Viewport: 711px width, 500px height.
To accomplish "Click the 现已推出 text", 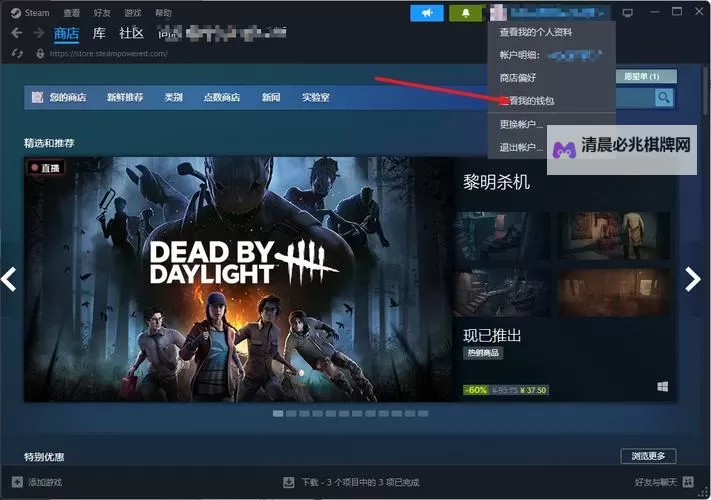I will pyautogui.click(x=492, y=335).
